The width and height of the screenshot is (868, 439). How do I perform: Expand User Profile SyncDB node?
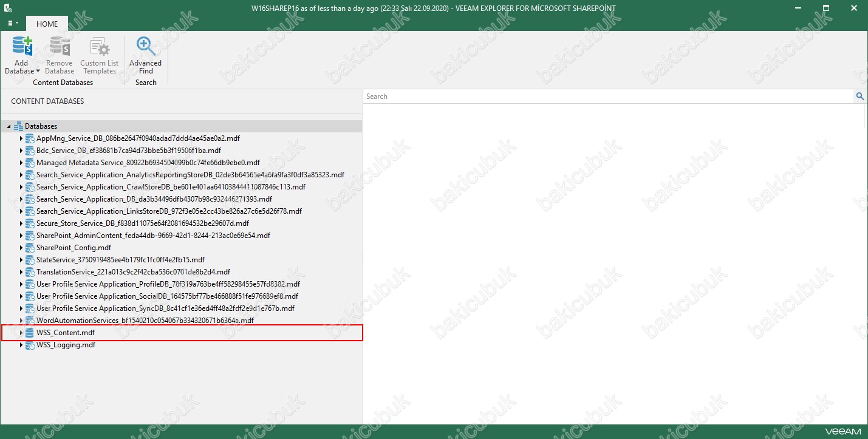pyautogui.click(x=21, y=308)
